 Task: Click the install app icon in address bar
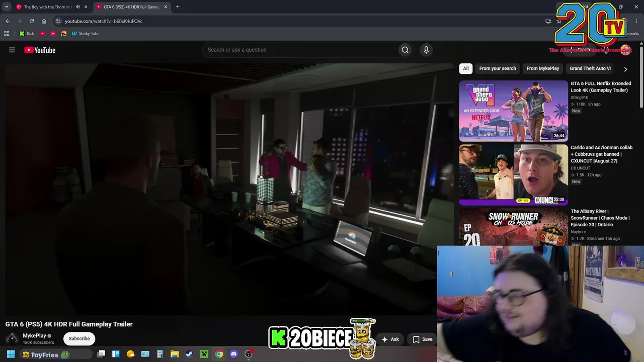(548, 21)
